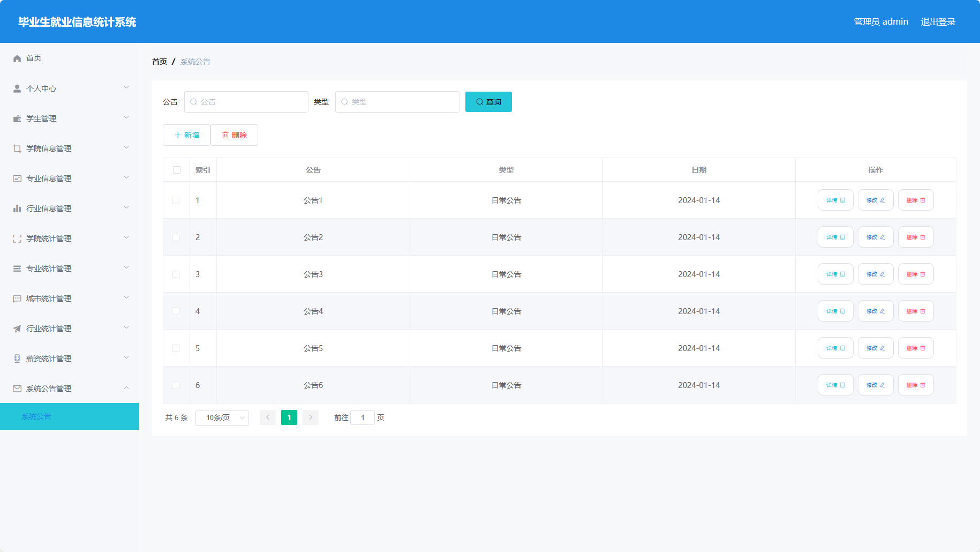Click the 日期 column header
The image size is (980, 552).
tap(699, 170)
